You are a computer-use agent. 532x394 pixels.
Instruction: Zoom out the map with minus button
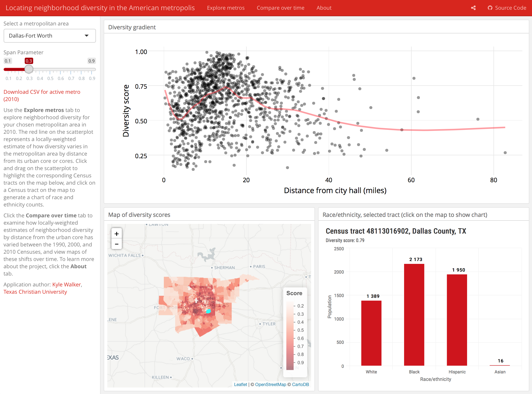tap(117, 244)
